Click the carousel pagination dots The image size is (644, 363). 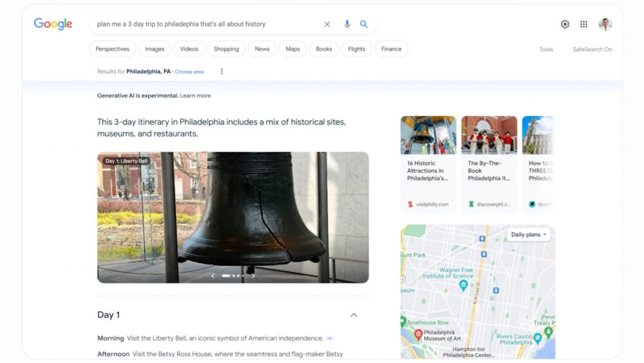pos(233,276)
